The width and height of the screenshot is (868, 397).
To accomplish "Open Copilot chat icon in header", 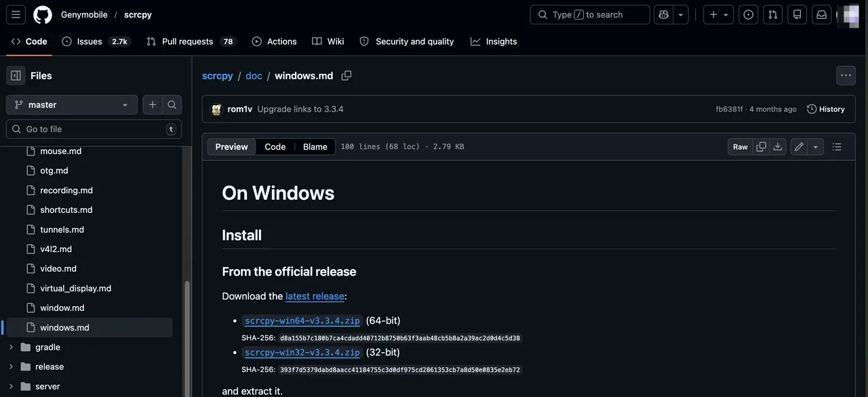I will 663,14.
